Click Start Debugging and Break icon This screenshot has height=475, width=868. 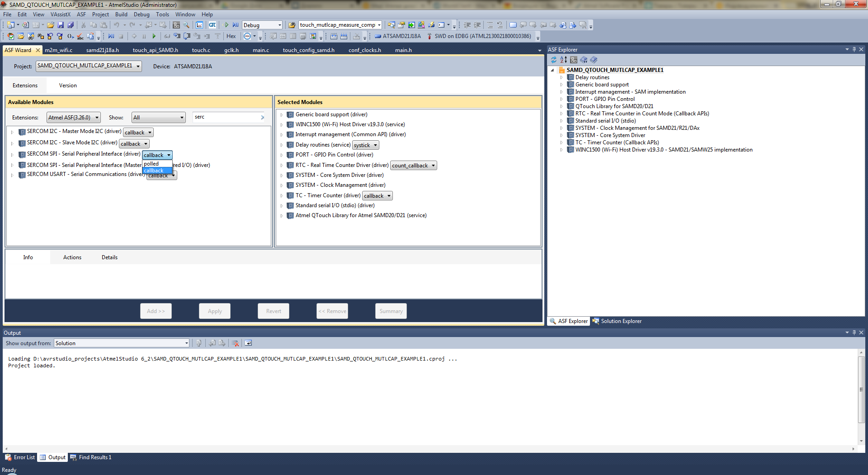click(x=236, y=25)
